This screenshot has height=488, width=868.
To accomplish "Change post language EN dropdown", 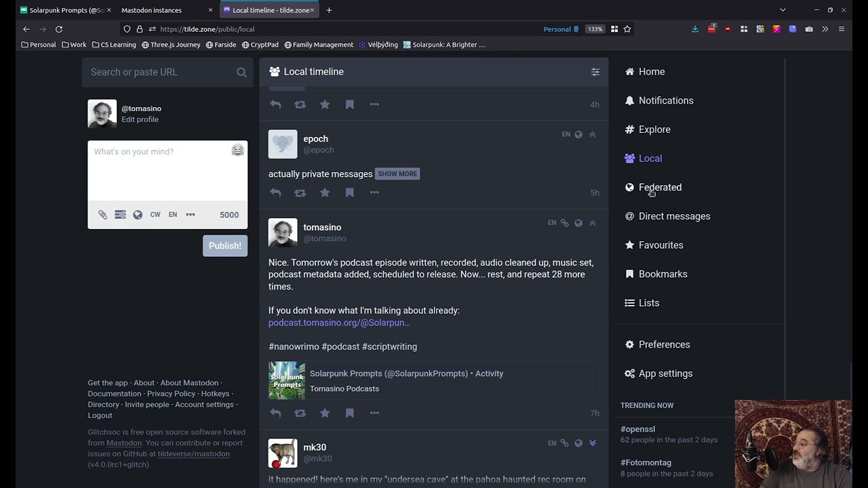I will (173, 215).
